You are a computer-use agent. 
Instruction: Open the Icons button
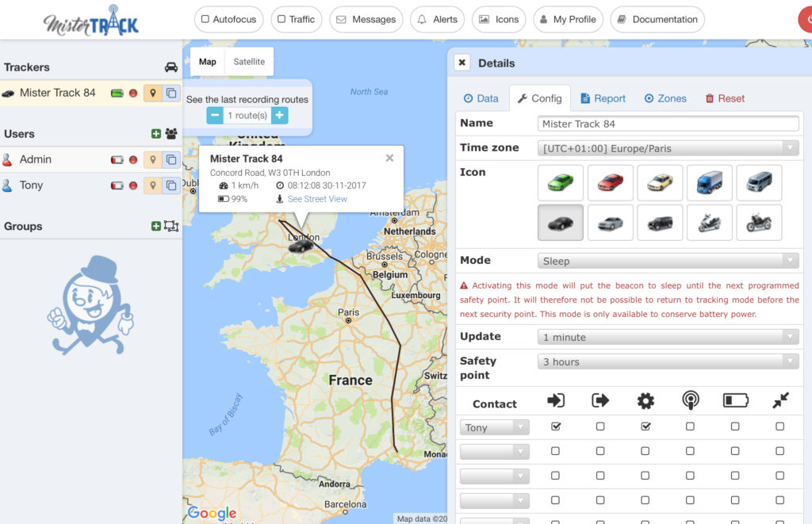(x=500, y=19)
